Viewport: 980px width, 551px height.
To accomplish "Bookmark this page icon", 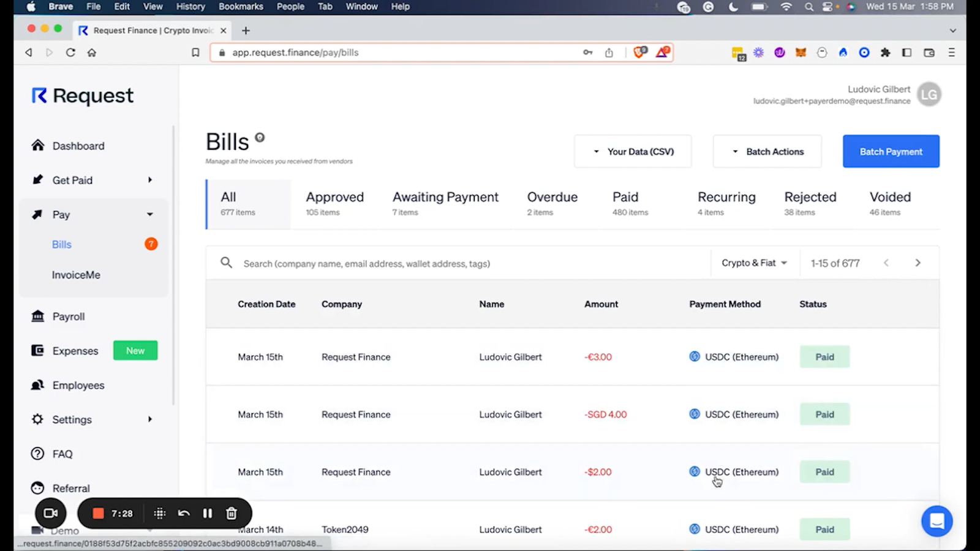I will (x=195, y=53).
